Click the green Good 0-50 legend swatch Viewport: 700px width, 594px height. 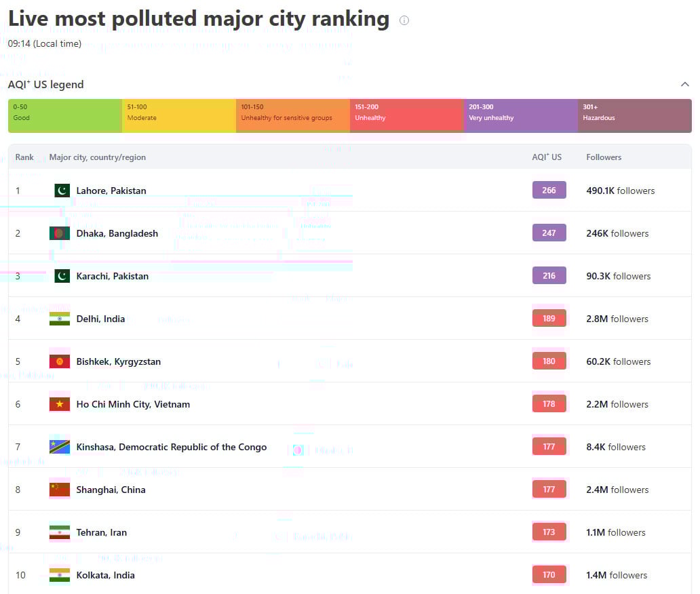tap(65, 116)
